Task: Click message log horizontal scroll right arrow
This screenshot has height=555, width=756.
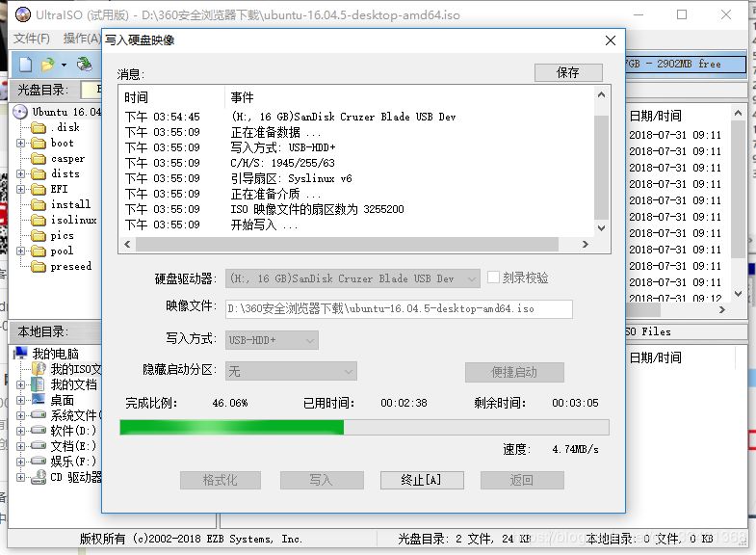Action: [586, 245]
